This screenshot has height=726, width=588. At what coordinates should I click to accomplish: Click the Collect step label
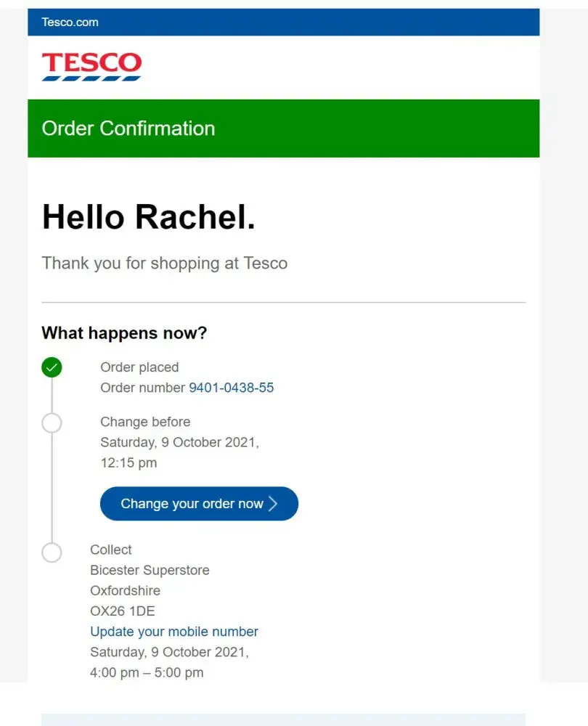point(111,550)
